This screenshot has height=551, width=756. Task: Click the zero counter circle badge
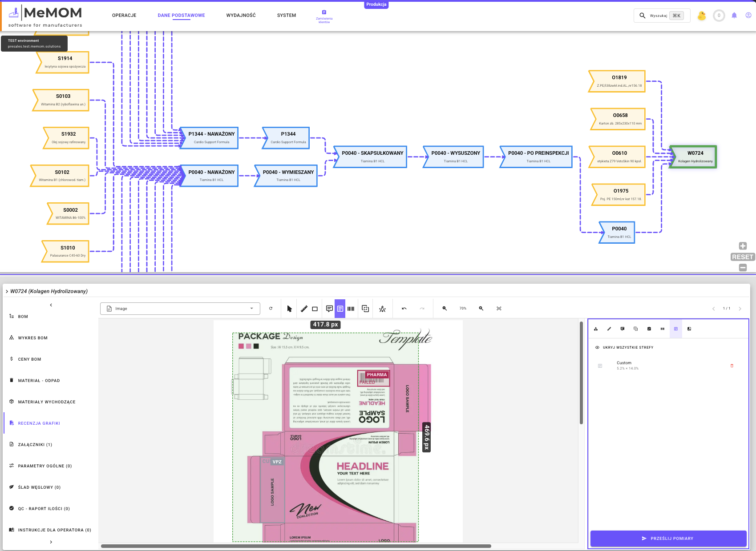[x=719, y=16]
